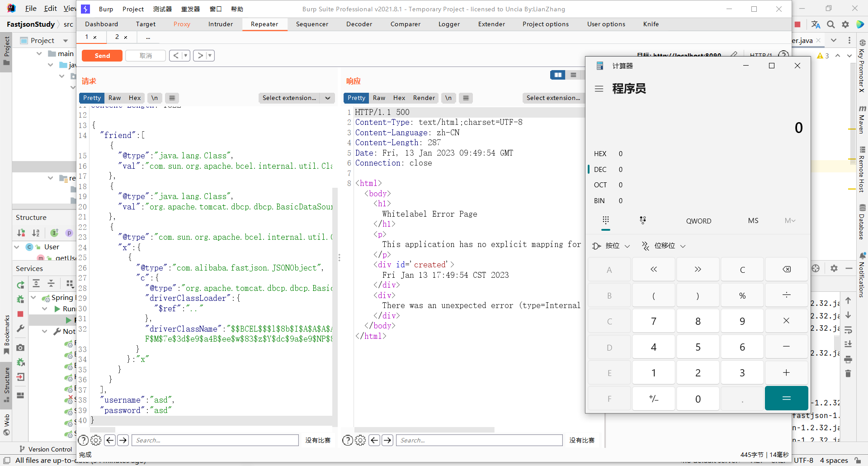Go to previous request with the left arrow button
868x466 pixels.
point(176,56)
